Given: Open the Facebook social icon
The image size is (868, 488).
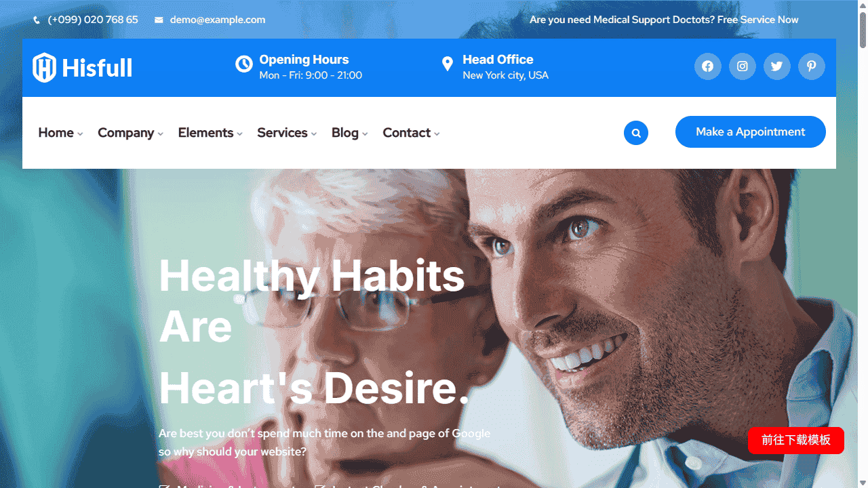Looking at the screenshot, I should click(x=708, y=66).
